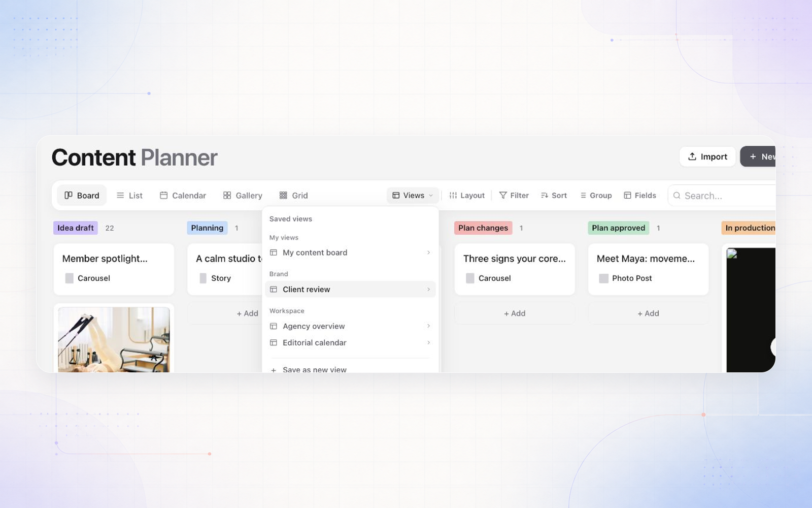
Task: Click the Board tab's kanban icon
Action: point(69,196)
